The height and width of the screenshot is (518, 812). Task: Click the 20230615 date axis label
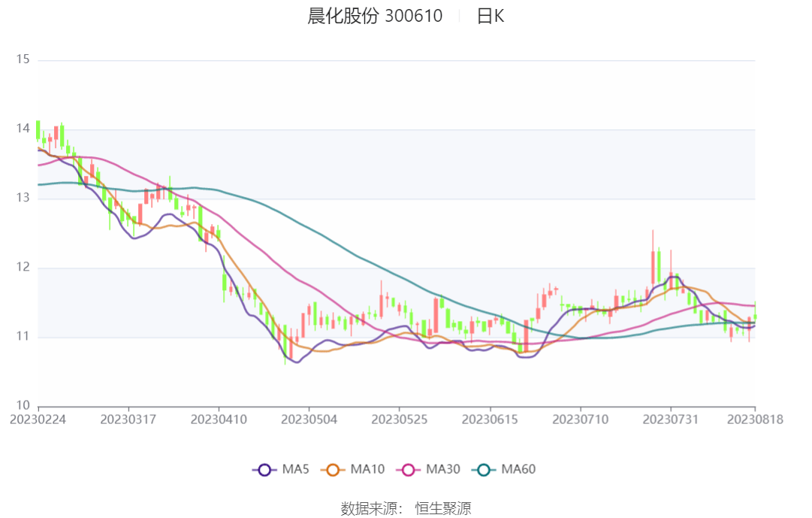pos(490,420)
